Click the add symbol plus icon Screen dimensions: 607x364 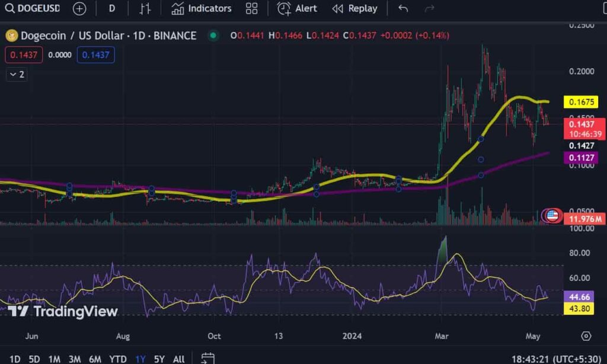pos(79,8)
